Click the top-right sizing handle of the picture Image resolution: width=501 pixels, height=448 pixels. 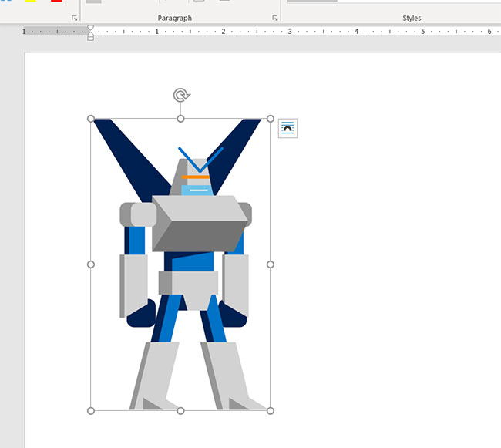[x=271, y=119]
